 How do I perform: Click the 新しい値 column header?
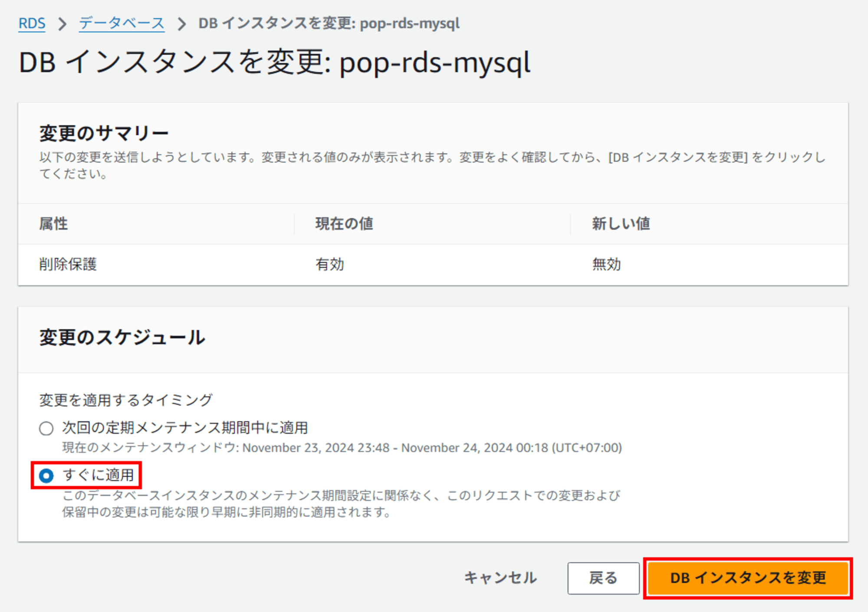621,224
